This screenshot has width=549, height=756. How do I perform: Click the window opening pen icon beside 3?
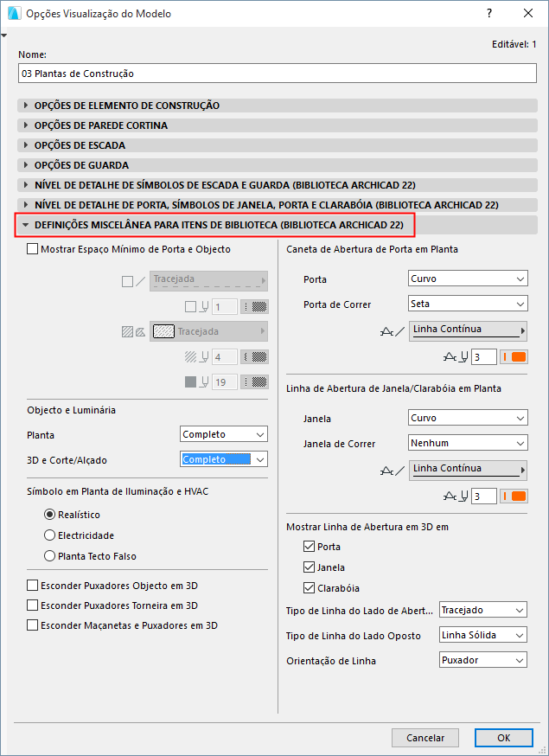pos(456,497)
